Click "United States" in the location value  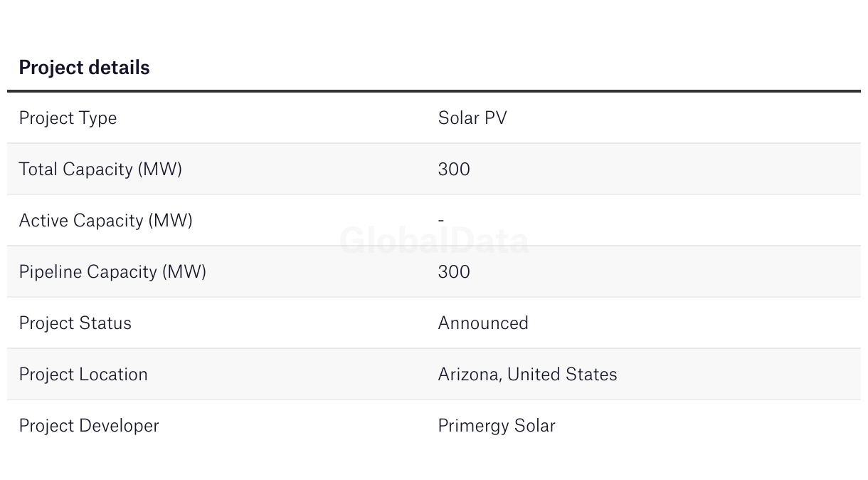pos(562,375)
